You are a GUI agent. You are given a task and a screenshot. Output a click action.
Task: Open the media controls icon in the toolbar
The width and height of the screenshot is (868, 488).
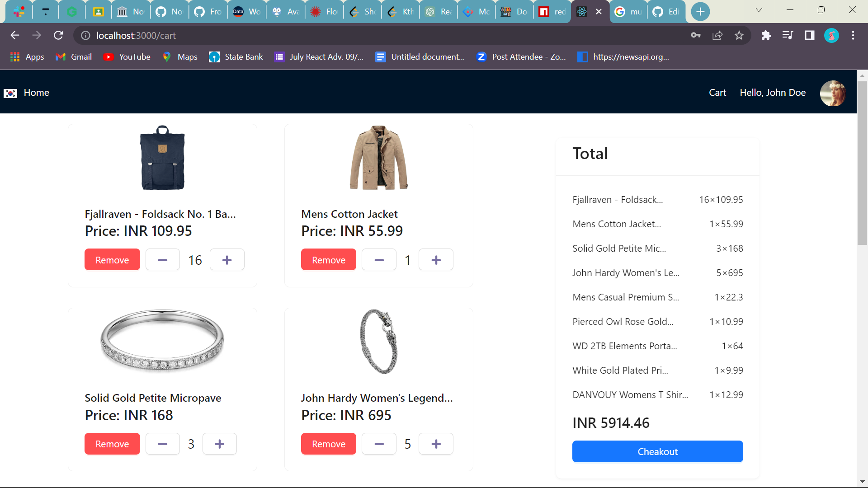coord(788,35)
